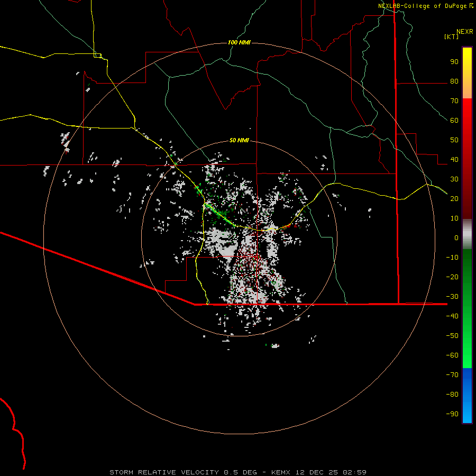The height and width of the screenshot is (476, 476).
Task: Click the -80 value on the velocity scale
Action: tap(452, 395)
